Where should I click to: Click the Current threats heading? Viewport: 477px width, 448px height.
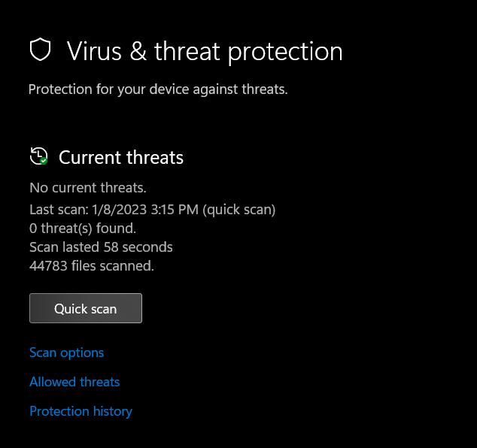(x=121, y=157)
